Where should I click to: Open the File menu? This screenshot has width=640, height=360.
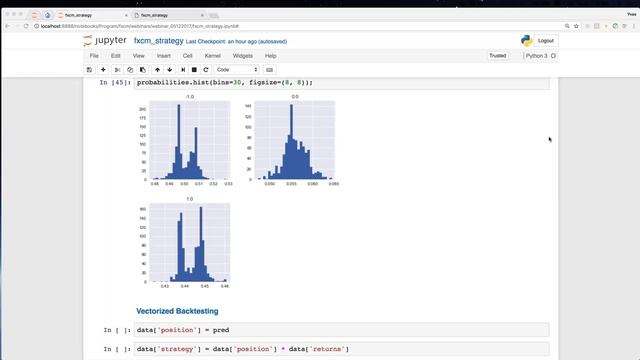coord(94,56)
